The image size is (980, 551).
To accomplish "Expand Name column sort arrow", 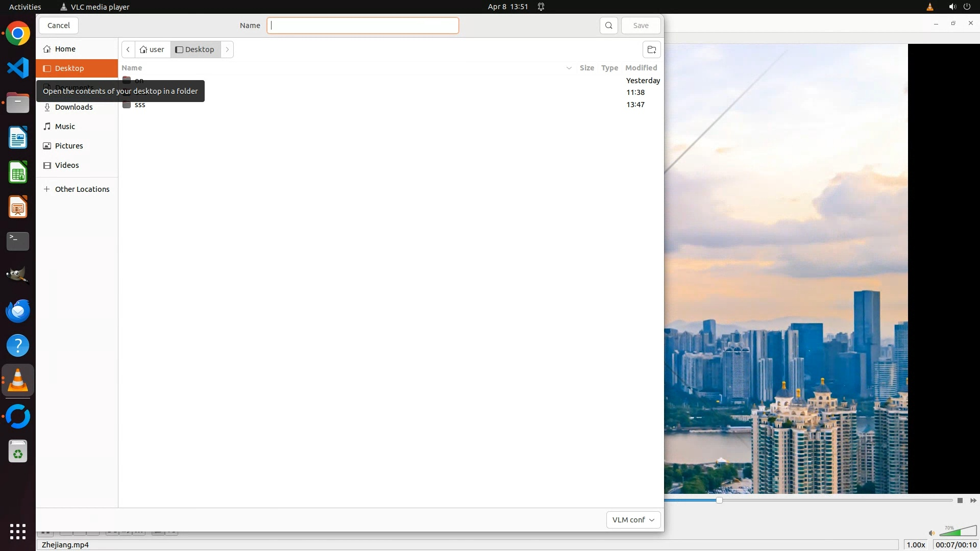I will (569, 68).
